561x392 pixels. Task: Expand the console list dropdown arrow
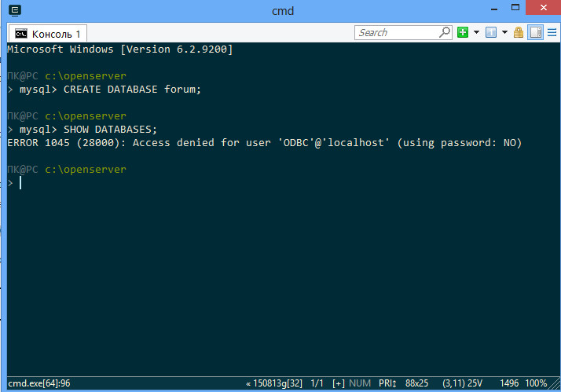504,33
